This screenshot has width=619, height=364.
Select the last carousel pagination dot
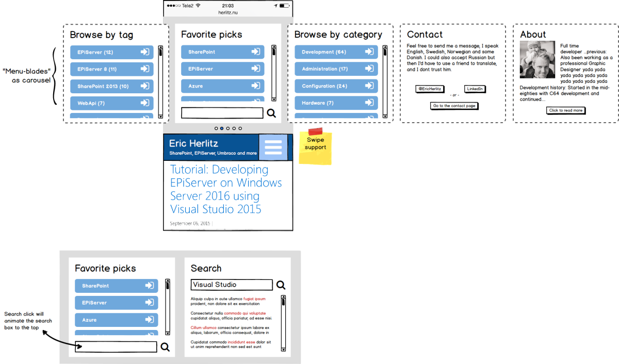240,128
